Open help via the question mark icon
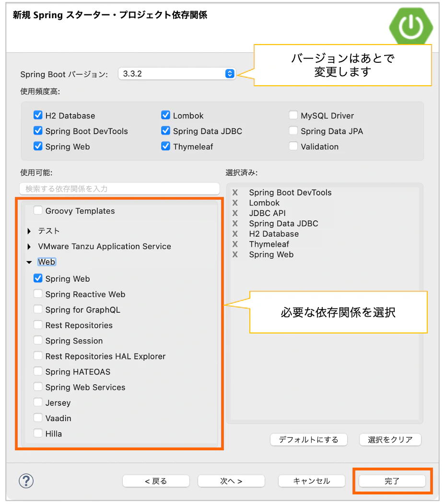This screenshot has height=504, width=445. click(26, 481)
